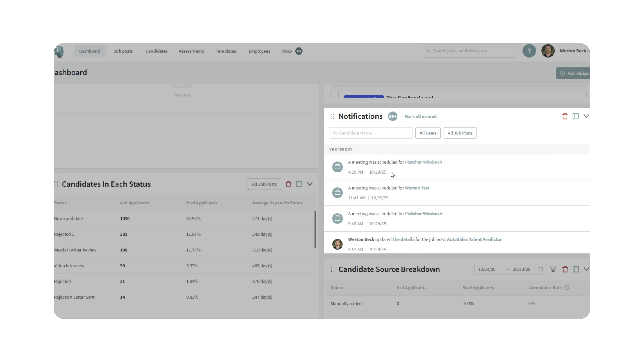Delete the Candidates In Each Status widget
The width and height of the screenshot is (644, 362).
[x=288, y=184]
